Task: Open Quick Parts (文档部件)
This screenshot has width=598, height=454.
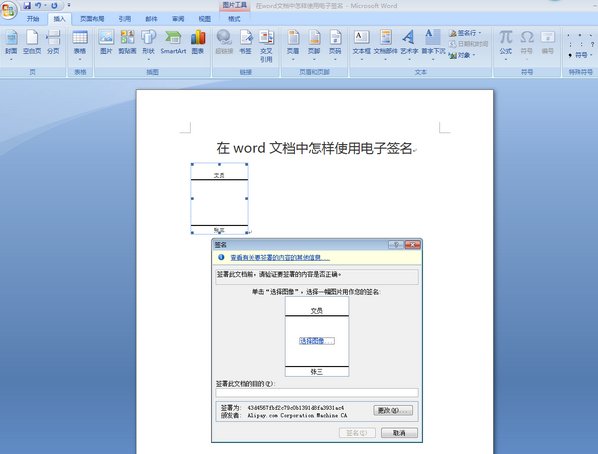Action: coord(386,44)
